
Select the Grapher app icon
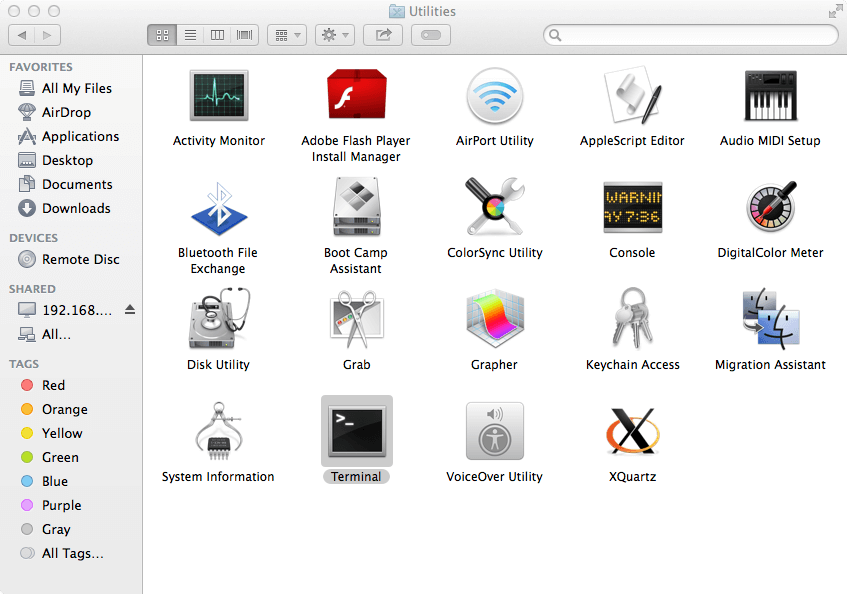[495, 319]
